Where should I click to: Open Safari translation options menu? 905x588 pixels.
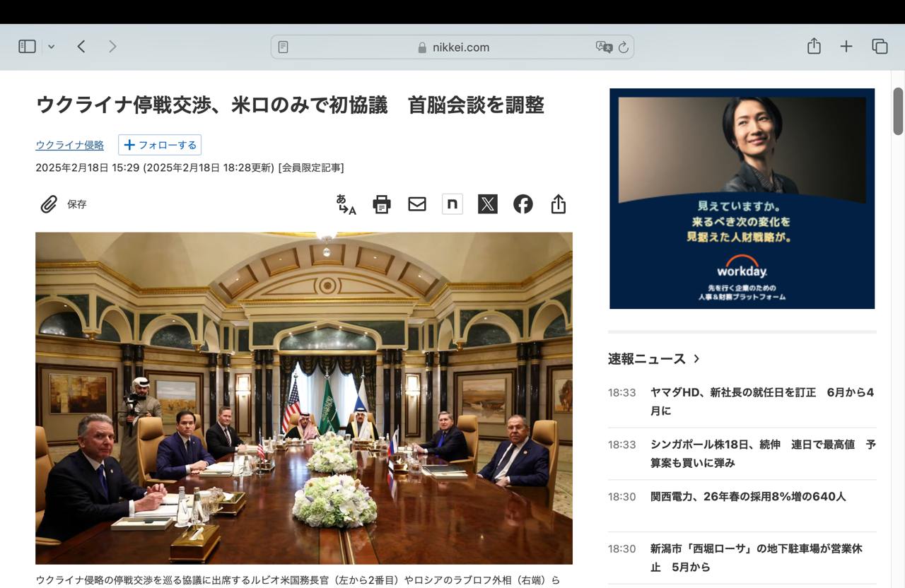[604, 47]
